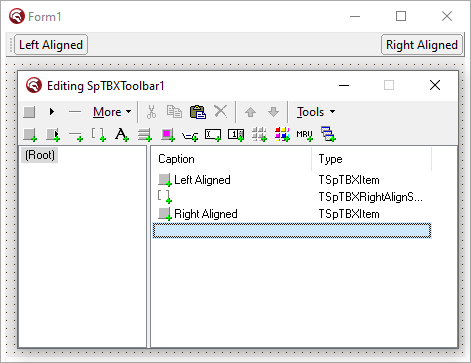Click the Delete X icon
Screen dimensions: 471x363
220,111
